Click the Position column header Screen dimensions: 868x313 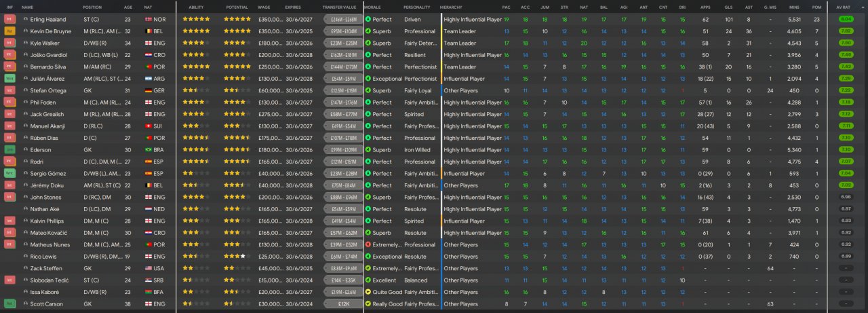tap(92, 7)
